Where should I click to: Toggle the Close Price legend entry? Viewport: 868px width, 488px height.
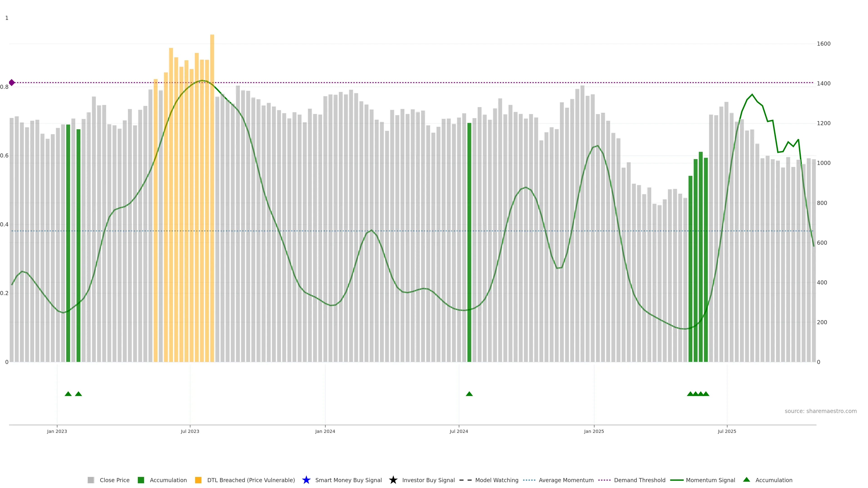[114, 480]
